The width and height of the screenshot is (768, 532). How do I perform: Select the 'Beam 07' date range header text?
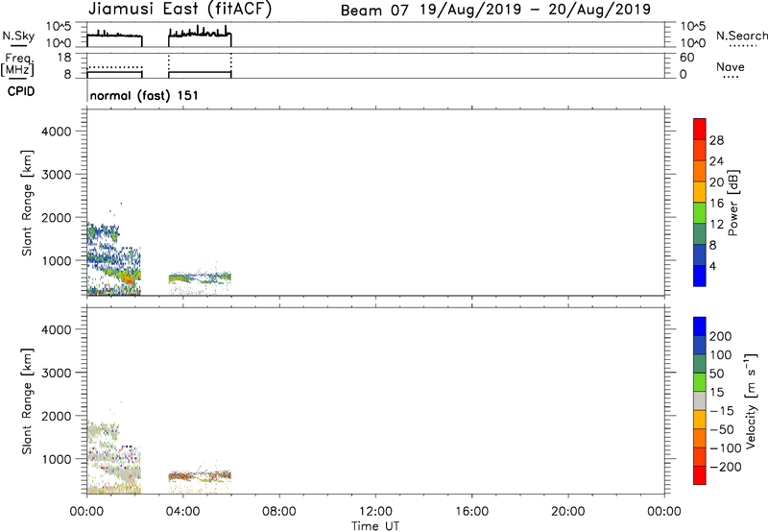pos(495,10)
